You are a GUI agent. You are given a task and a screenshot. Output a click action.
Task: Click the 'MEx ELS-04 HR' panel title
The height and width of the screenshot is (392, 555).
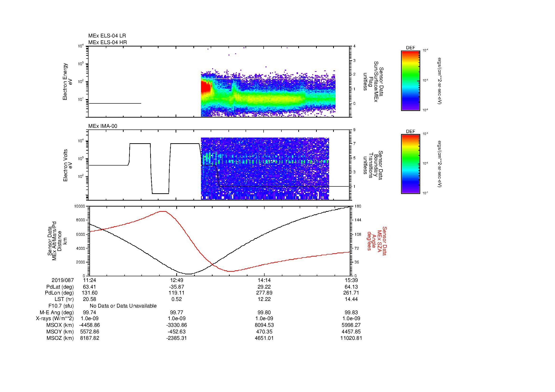point(107,42)
